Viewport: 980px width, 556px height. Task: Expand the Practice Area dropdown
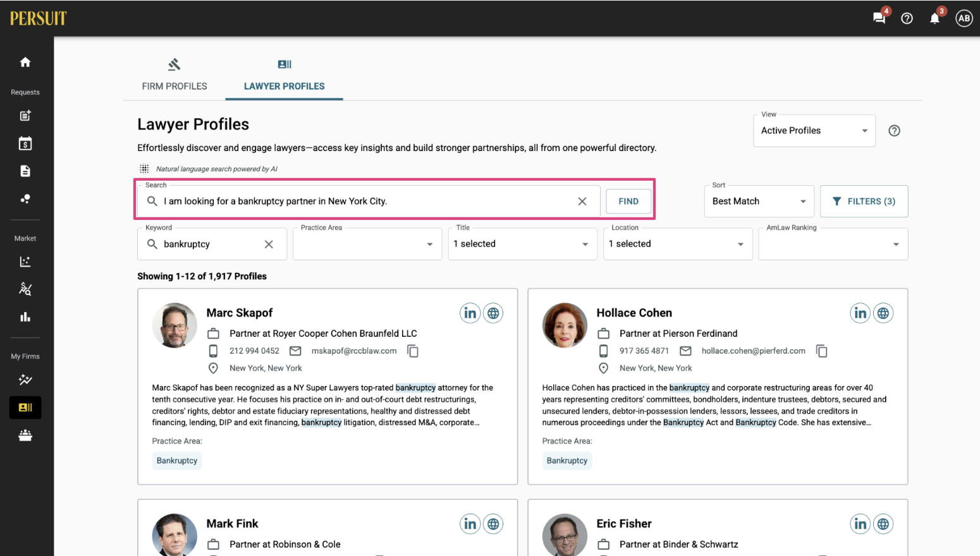[x=367, y=244]
